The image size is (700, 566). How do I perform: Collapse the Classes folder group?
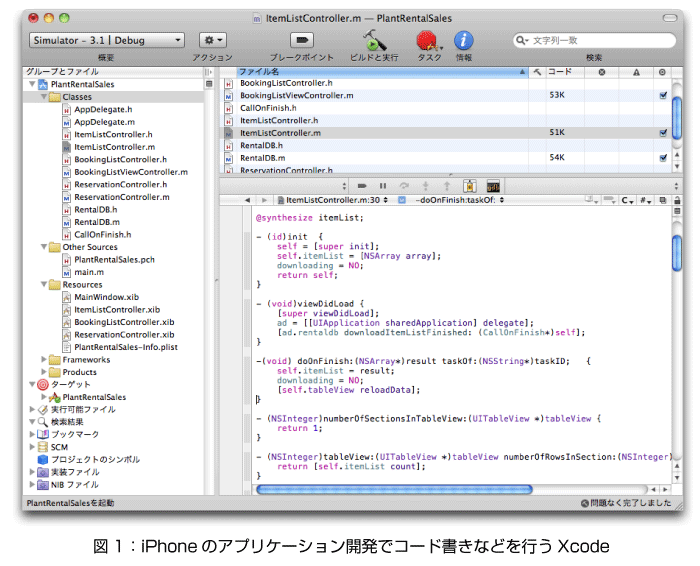tap(45, 98)
